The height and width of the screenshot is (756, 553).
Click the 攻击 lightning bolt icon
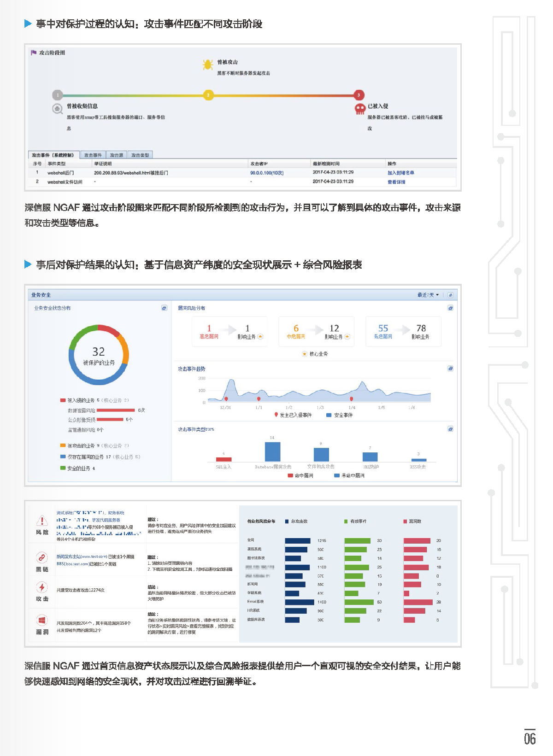coord(42,587)
